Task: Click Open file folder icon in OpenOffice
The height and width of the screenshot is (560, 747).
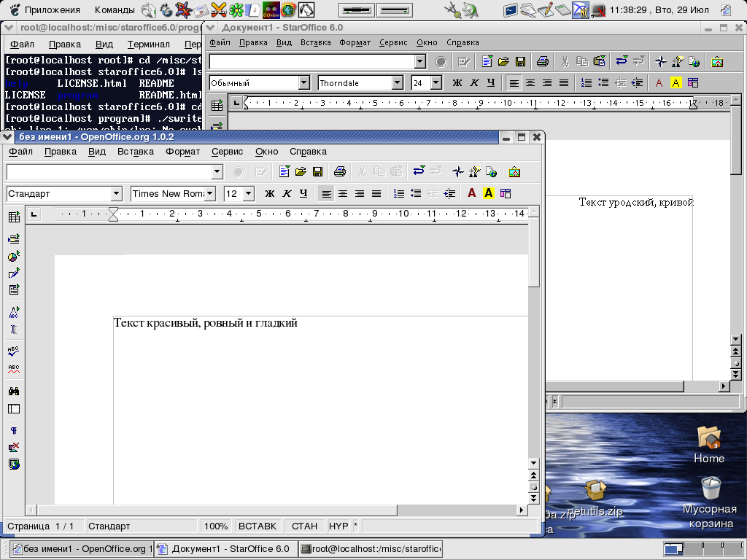Action: click(301, 171)
